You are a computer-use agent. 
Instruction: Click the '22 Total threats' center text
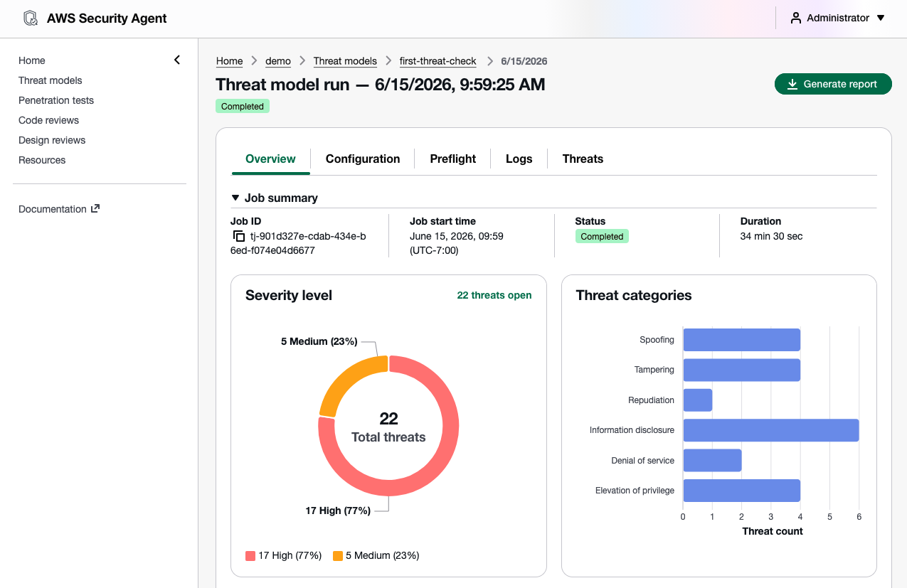[388, 427]
